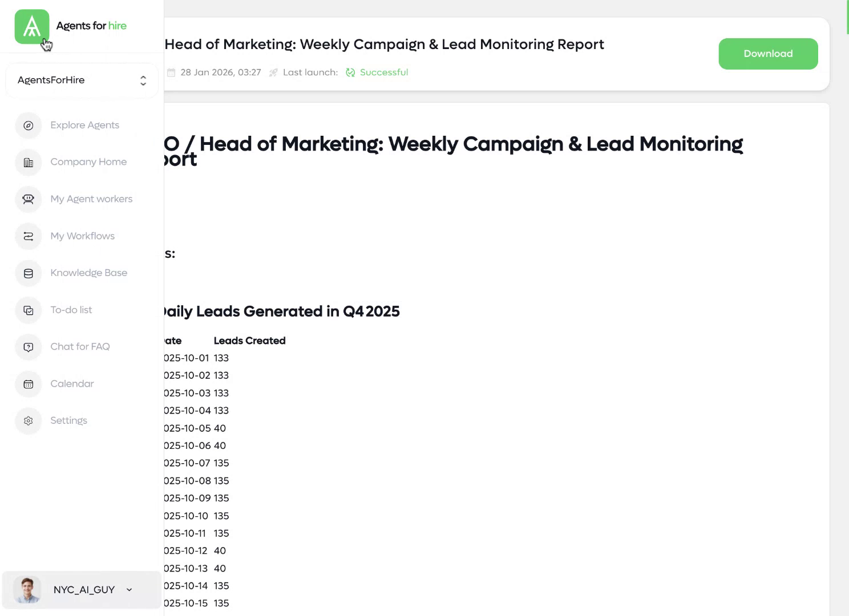This screenshot has height=616, width=849.
Task: Click the Leads Created column header
Action: (x=249, y=341)
